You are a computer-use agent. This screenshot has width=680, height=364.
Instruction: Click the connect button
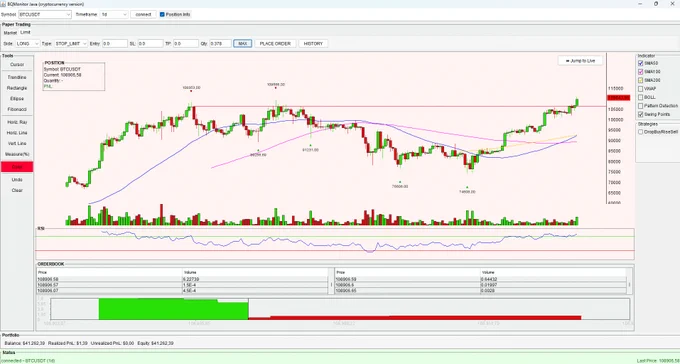click(x=143, y=14)
